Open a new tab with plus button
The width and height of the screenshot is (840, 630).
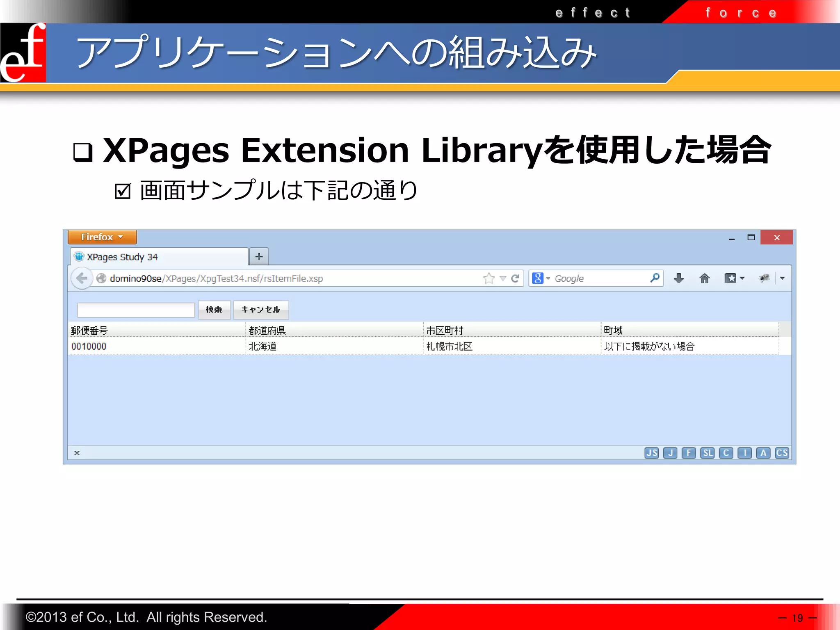coord(259,257)
